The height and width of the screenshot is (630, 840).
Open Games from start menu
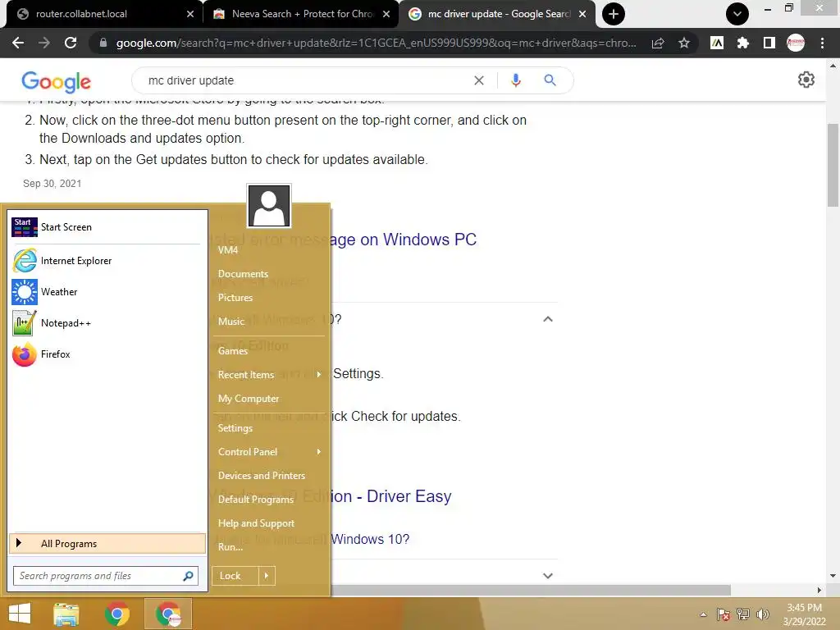pos(232,351)
